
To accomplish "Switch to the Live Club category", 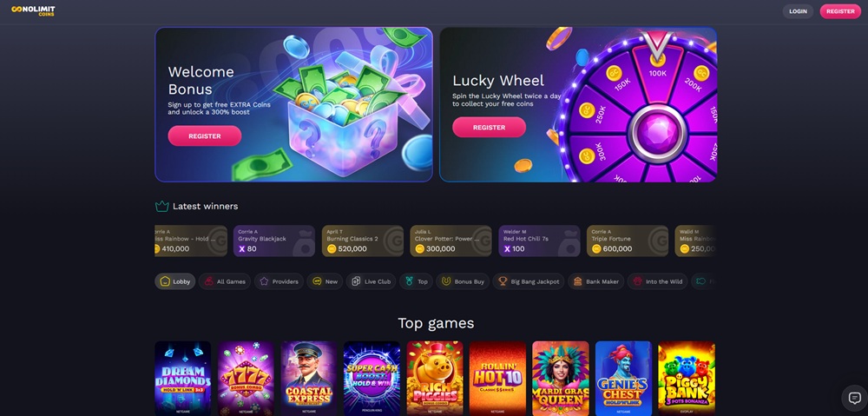I will click(x=371, y=281).
